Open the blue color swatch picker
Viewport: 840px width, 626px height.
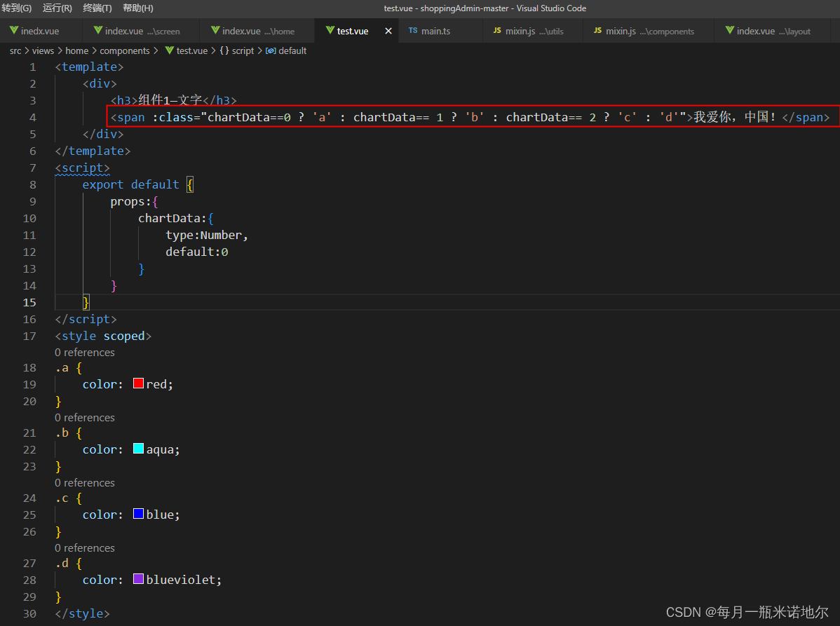pos(138,514)
